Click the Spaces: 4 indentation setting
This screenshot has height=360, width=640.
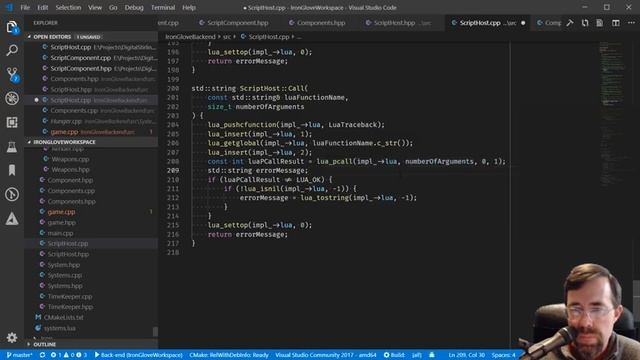coord(503,355)
